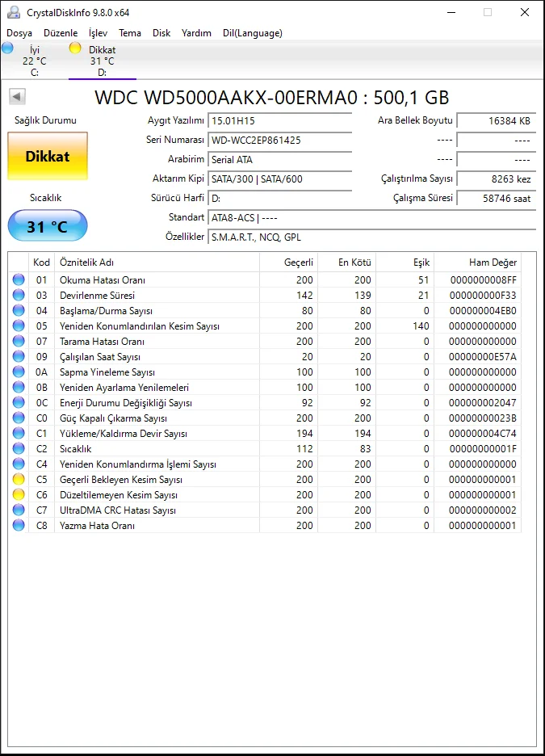Click status circle for 0B Yeniden Ayarlama Yenilemeleri
Image resolution: width=545 pixels, height=756 pixels.
[19, 387]
